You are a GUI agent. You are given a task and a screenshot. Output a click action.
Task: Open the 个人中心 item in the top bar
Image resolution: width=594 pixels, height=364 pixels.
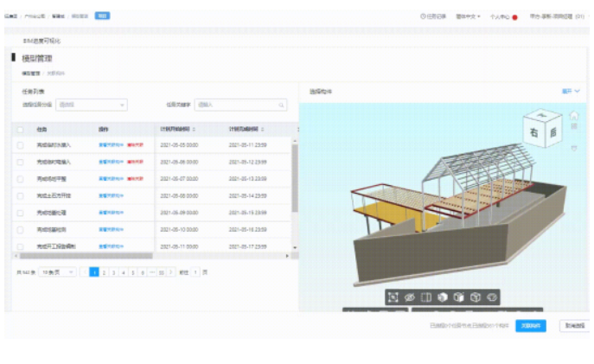point(500,16)
